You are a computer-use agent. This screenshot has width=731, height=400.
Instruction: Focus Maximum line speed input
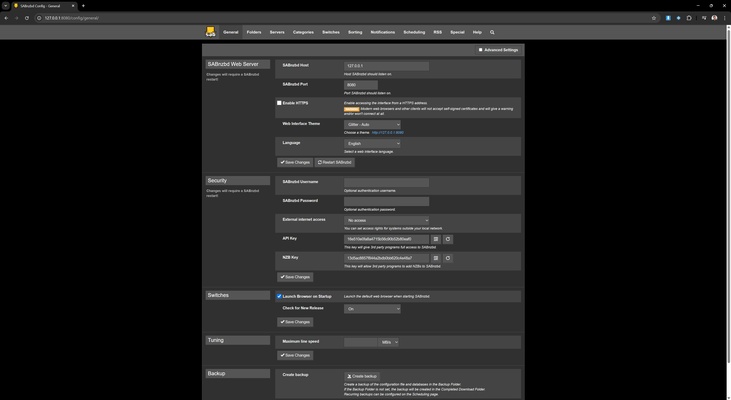361,342
